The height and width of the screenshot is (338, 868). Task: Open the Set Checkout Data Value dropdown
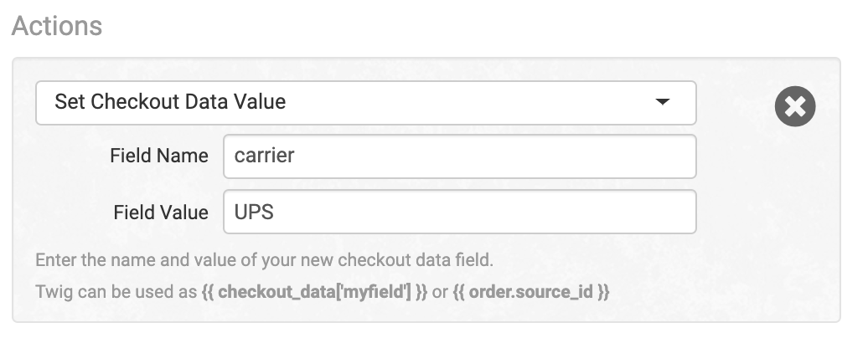[x=366, y=103]
